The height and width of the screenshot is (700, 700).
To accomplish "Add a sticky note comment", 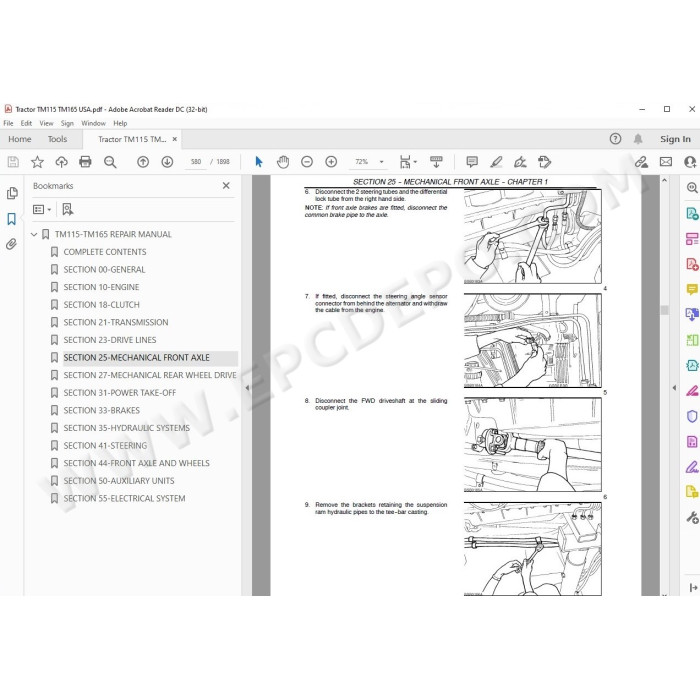I will (x=472, y=162).
